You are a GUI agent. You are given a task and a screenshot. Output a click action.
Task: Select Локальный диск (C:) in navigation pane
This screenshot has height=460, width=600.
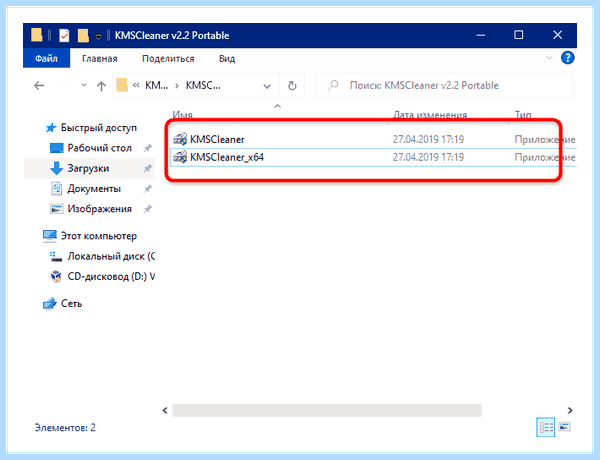102,256
